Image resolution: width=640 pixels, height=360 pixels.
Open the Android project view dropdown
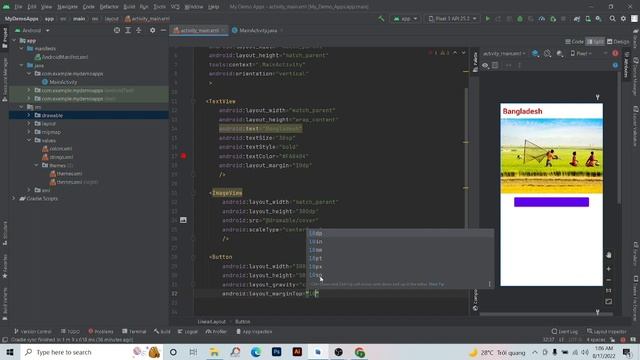pyautogui.click(x=32, y=30)
